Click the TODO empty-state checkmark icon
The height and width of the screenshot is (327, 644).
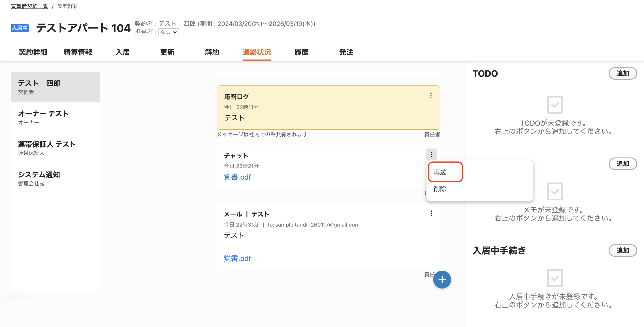coord(555,105)
